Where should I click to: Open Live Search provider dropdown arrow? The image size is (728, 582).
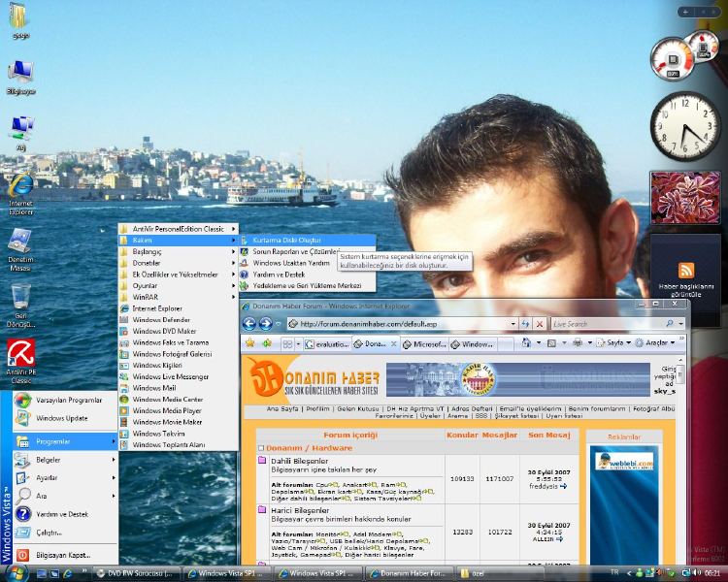click(681, 323)
